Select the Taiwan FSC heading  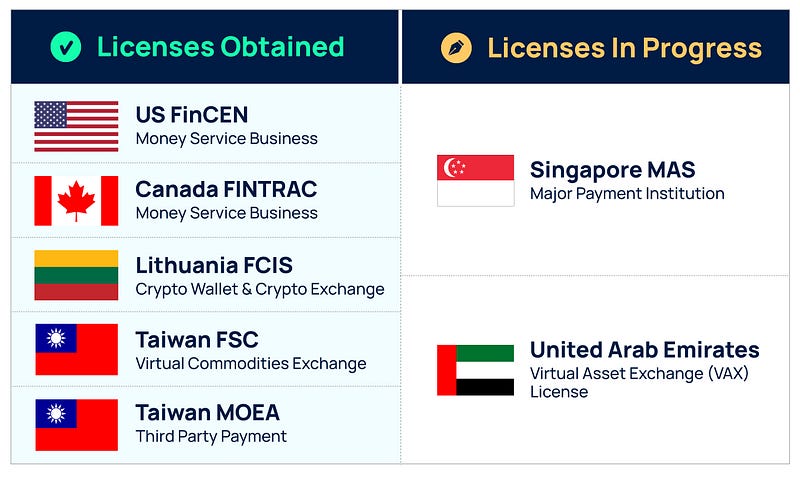click(x=197, y=340)
